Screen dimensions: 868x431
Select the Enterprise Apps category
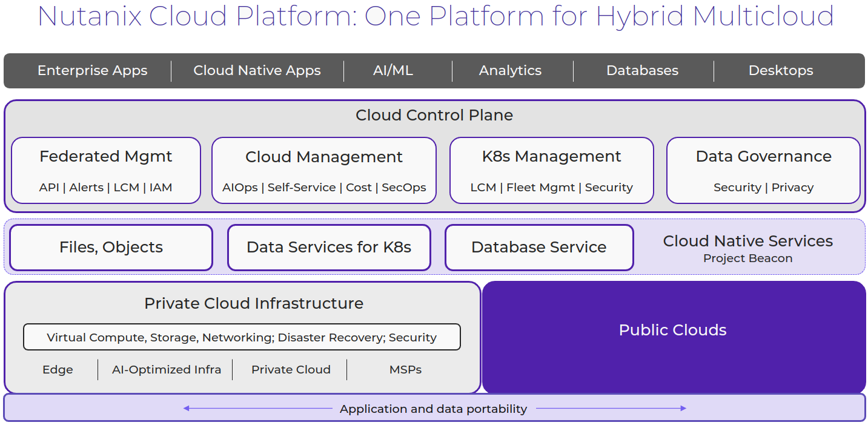[92, 71]
